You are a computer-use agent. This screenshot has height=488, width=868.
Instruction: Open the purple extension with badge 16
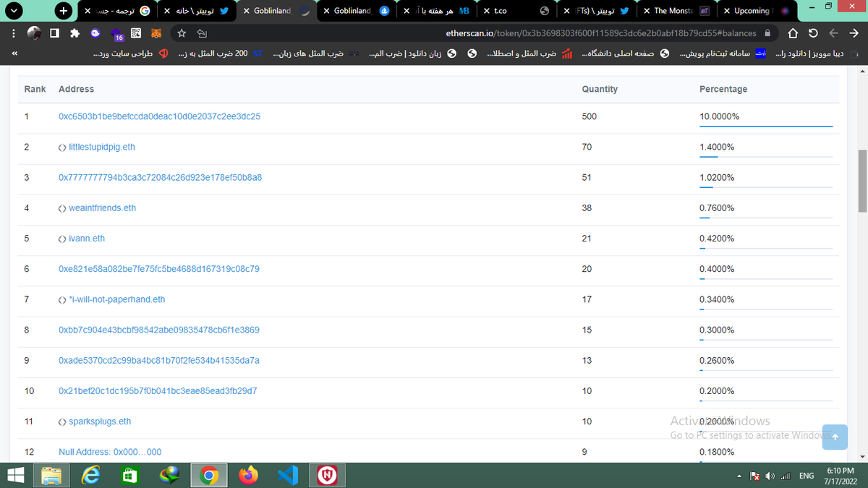point(116,34)
